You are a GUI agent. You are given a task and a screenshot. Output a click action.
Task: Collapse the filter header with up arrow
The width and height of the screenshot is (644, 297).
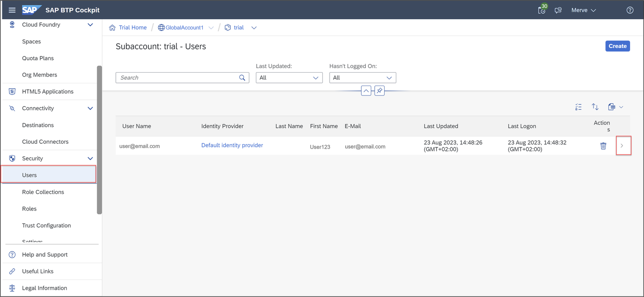click(366, 90)
